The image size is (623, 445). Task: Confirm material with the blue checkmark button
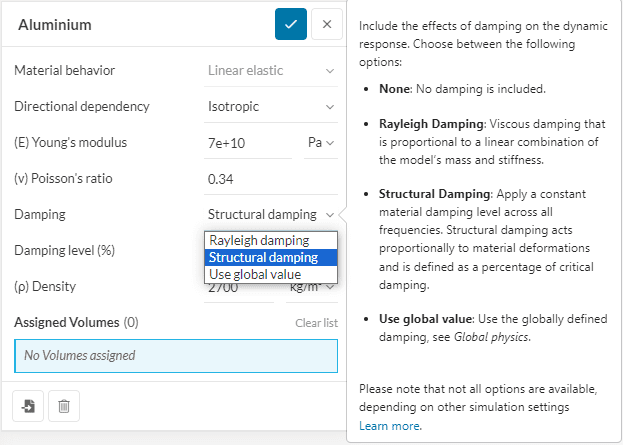291,24
